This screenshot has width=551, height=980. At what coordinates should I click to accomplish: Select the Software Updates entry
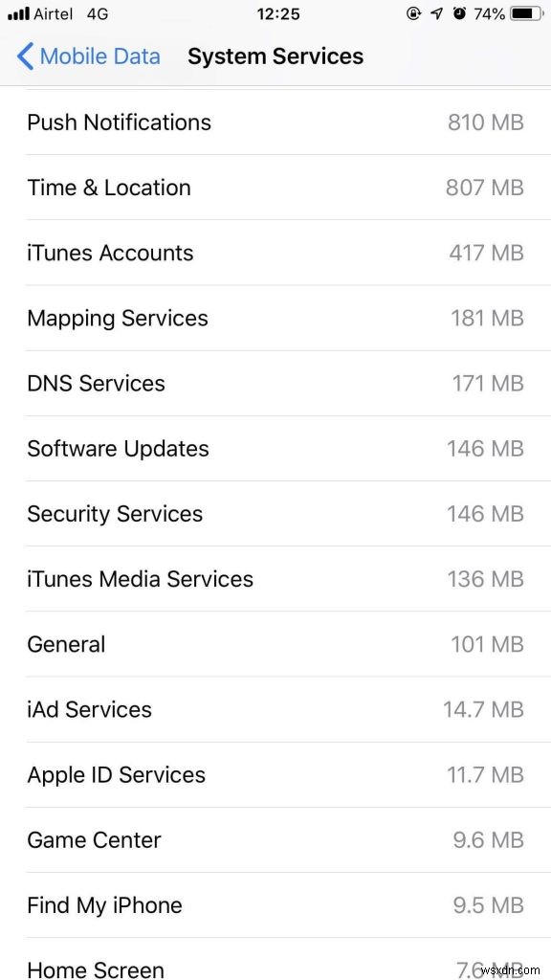tap(275, 448)
